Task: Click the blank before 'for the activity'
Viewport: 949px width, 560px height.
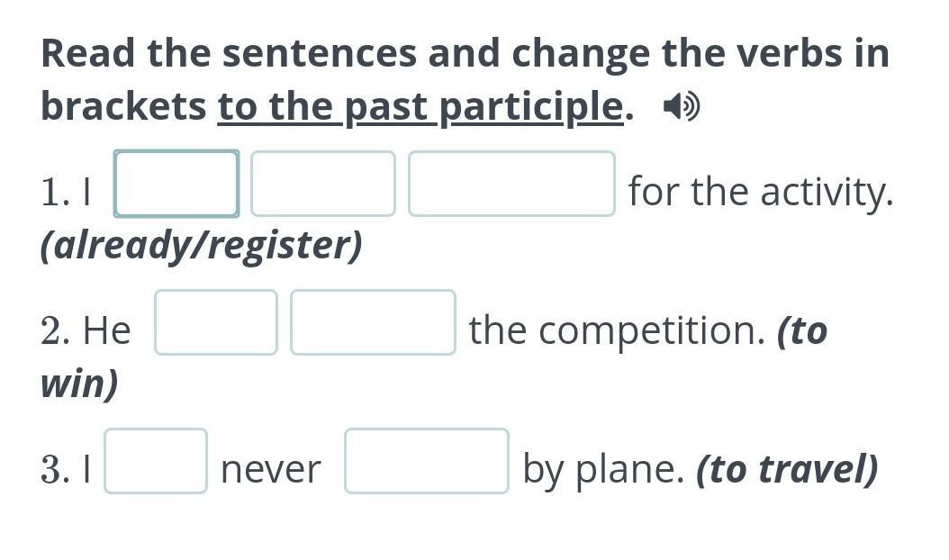Action: point(512,184)
